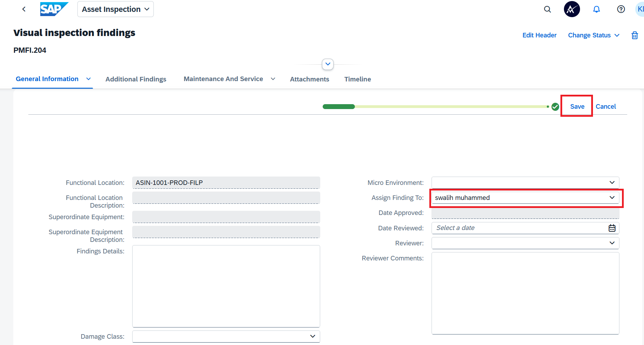Click the Date Approved field
The width and height of the screenshot is (644, 345).
point(525,213)
